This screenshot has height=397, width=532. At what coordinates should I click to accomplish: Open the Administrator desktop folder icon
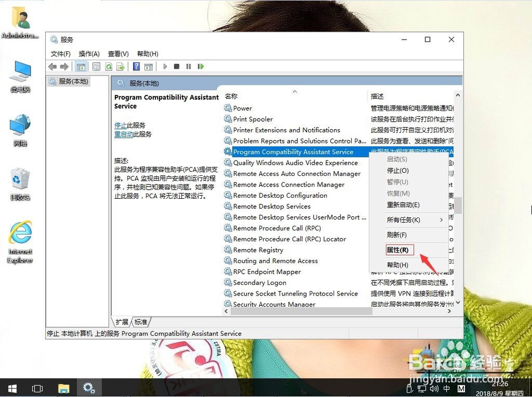coord(20,22)
